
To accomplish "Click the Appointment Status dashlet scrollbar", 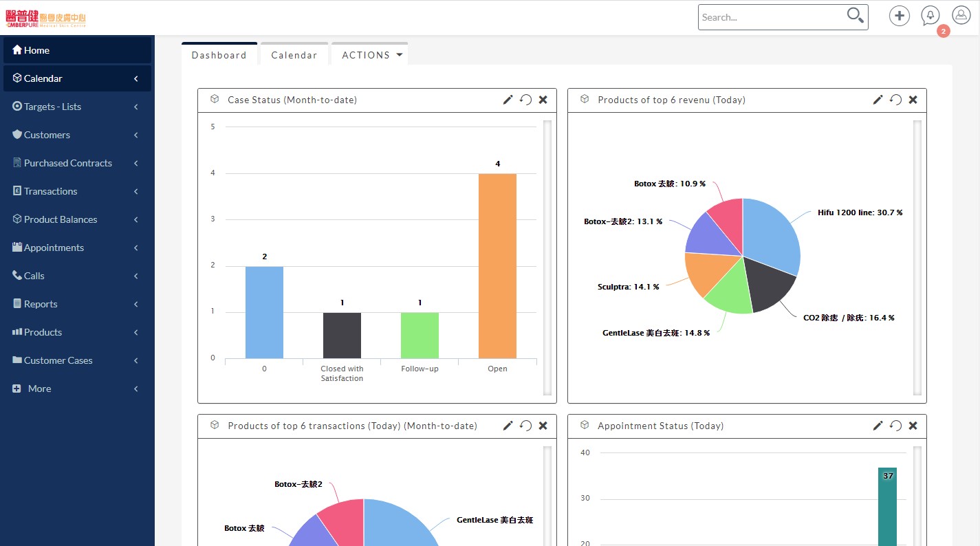I will [917, 496].
